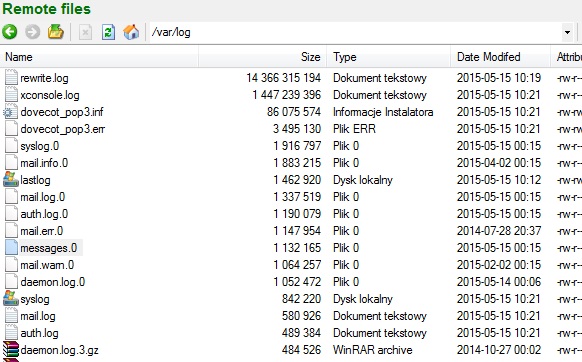Go to the Home directory icon
The height and width of the screenshot is (362, 582).
131,32
